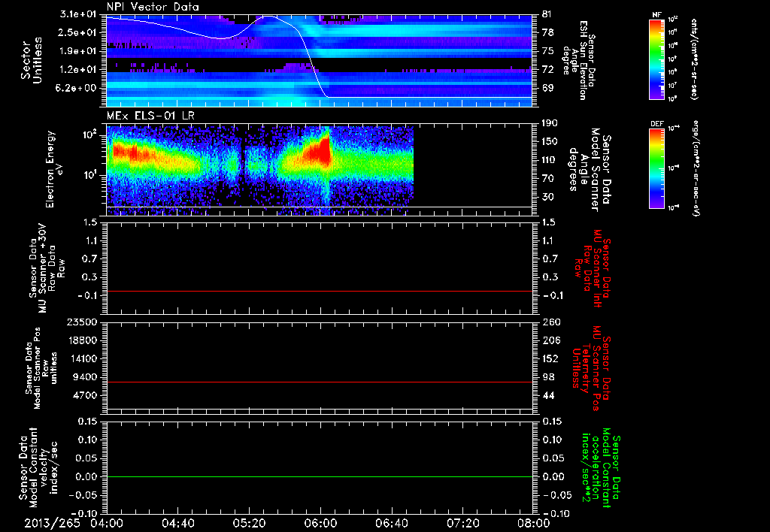Click the 'cnts/(cm**2-sr-sec)' unit label

694,59
